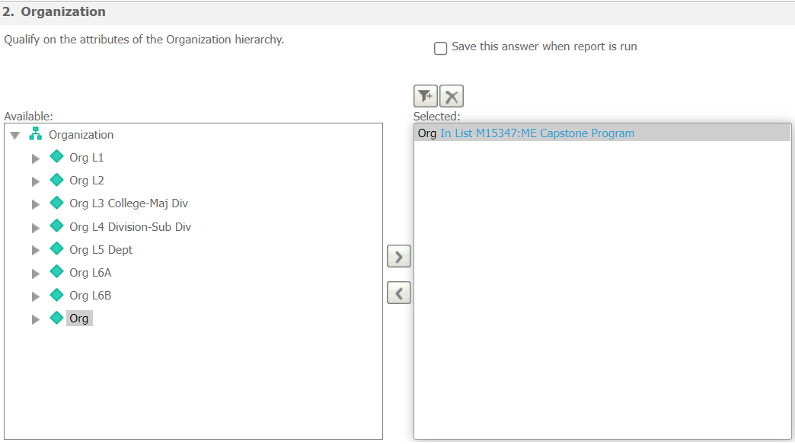Select Org L1 in Available list
The width and height of the screenshot is (795, 444).
(86, 158)
